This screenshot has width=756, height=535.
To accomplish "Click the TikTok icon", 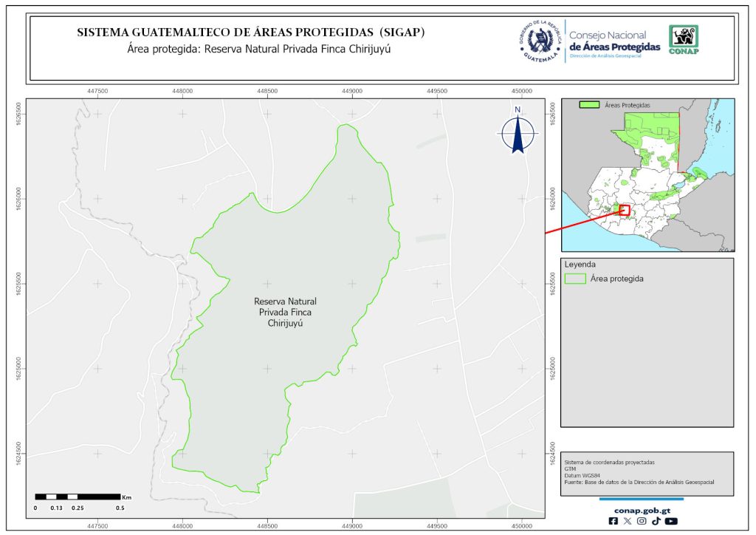I will click(656, 521).
